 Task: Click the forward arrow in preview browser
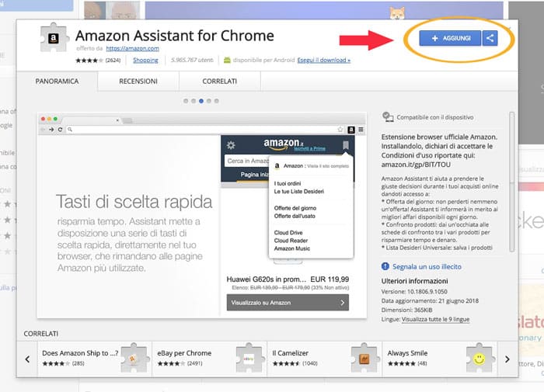(51, 130)
